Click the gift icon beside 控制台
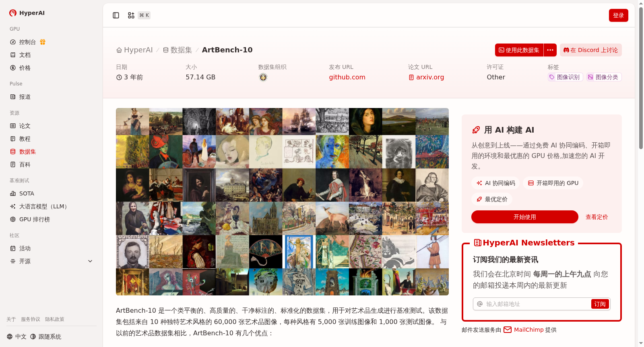 (x=43, y=42)
